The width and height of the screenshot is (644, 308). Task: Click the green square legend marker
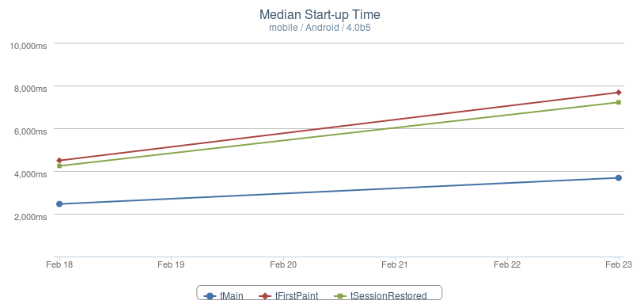pos(339,295)
